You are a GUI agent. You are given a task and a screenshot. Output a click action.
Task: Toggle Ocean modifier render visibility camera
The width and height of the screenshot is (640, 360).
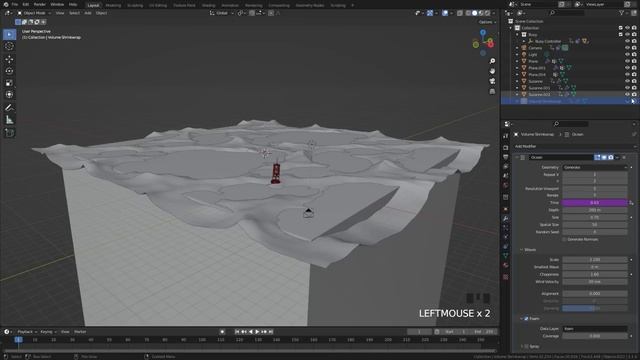611,157
